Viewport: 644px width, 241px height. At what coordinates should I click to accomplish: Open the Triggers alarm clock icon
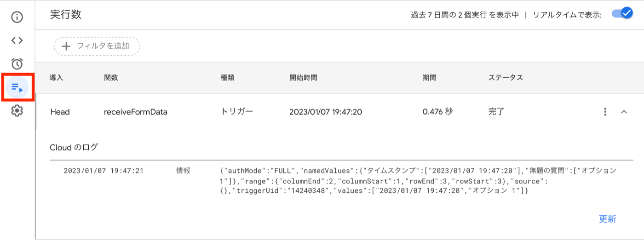[17, 63]
